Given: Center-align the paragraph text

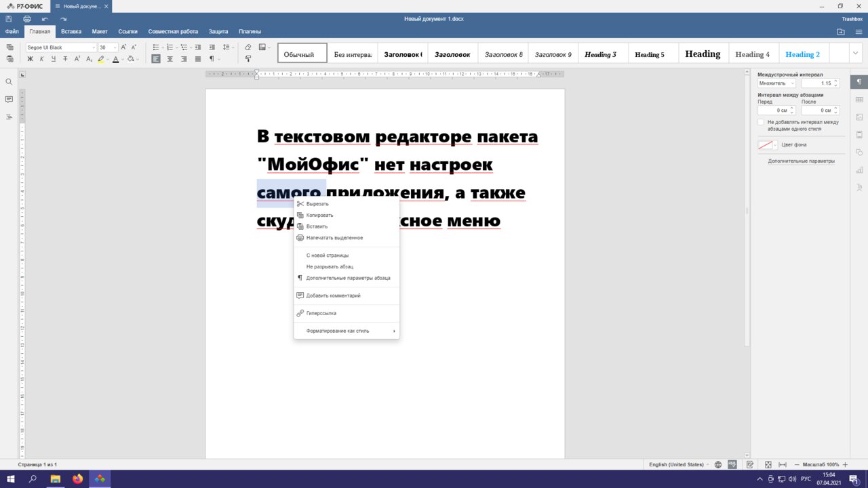Looking at the screenshot, I should click(170, 60).
